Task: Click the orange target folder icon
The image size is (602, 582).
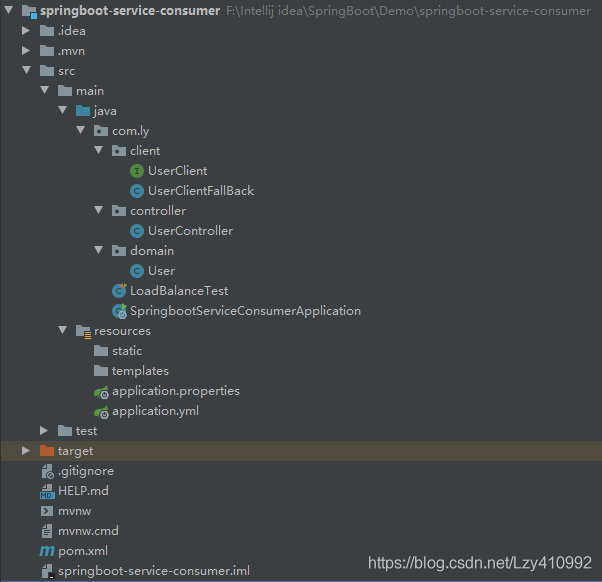Action: tap(47, 451)
